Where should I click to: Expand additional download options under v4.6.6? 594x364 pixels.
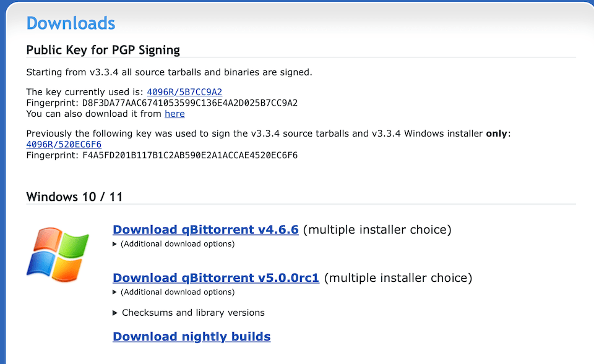(x=174, y=244)
